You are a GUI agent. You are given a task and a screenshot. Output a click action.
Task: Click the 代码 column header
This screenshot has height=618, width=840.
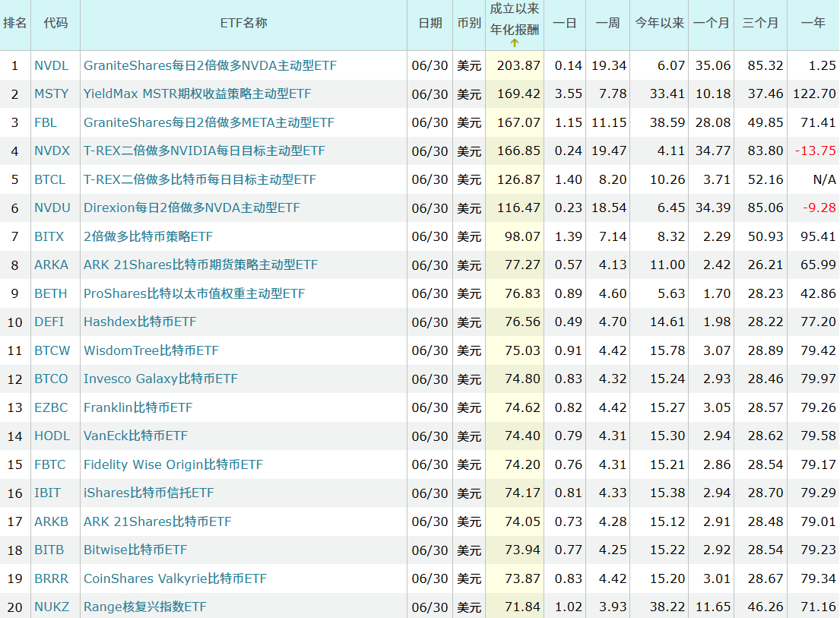(55, 23)
